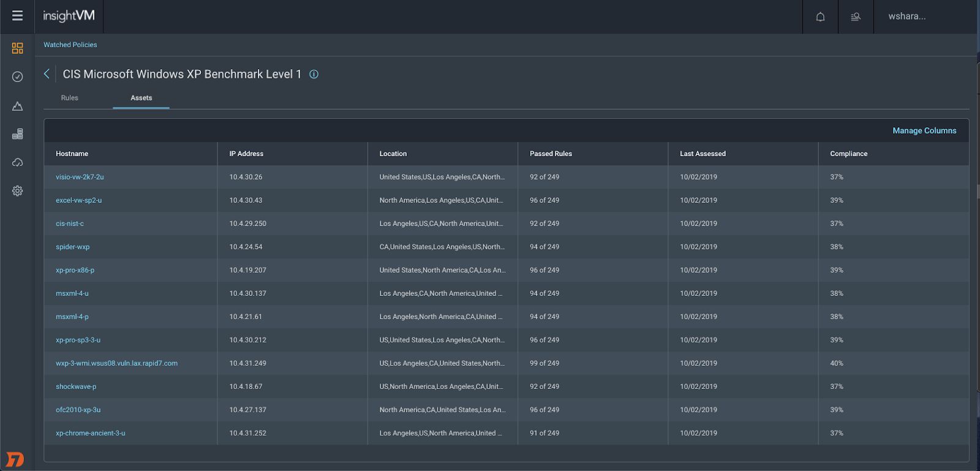Click Manage Columns
Screen dimensions: 980x471
pyautogui.click(x=924, y=130)
